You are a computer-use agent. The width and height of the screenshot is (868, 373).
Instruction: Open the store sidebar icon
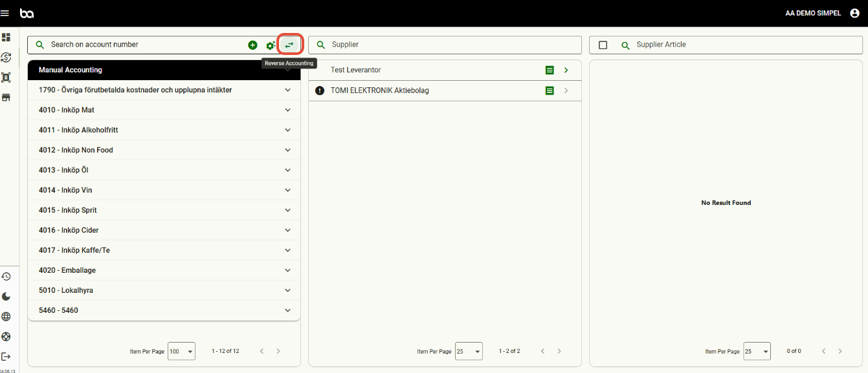tap(6, 98)
